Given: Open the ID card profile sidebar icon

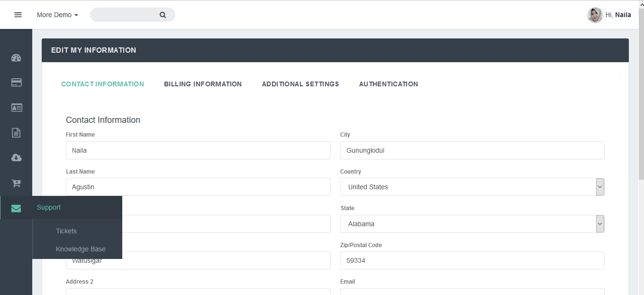Looking at the screenshot, I should pos(16,108).
